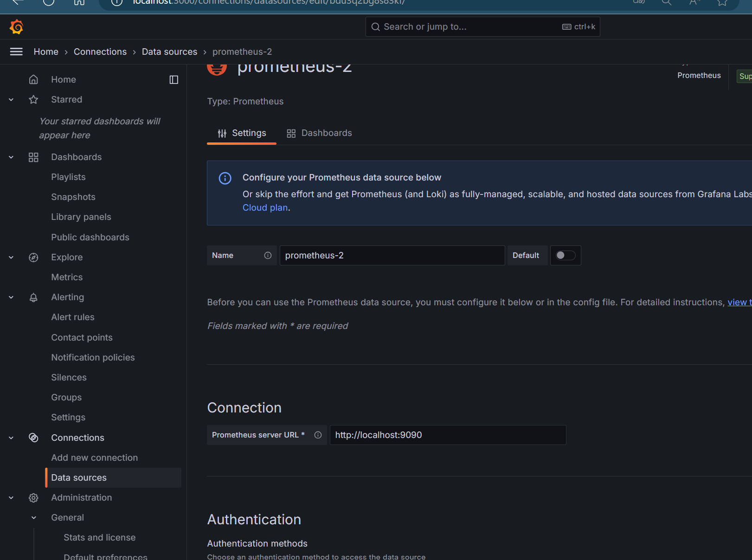Dock or undock the sidebar panel icon
Viewport: 752px width, 560px height.
(174, 80)
